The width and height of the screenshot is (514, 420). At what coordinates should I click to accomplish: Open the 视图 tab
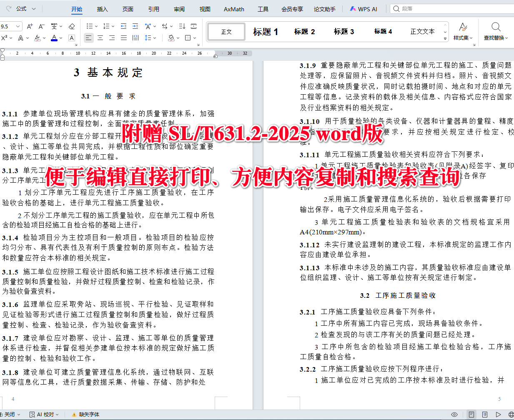coord(205,9)
